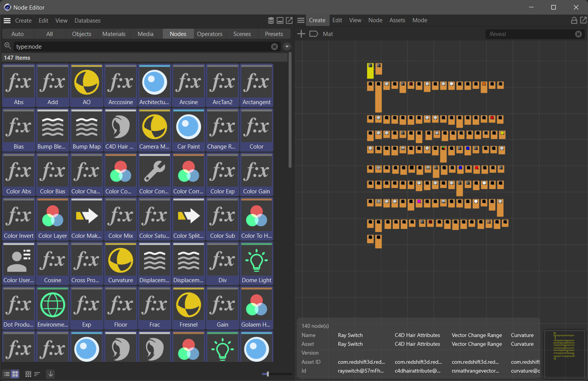
Task: Open the Mode menu
Action: click(420, 20)
